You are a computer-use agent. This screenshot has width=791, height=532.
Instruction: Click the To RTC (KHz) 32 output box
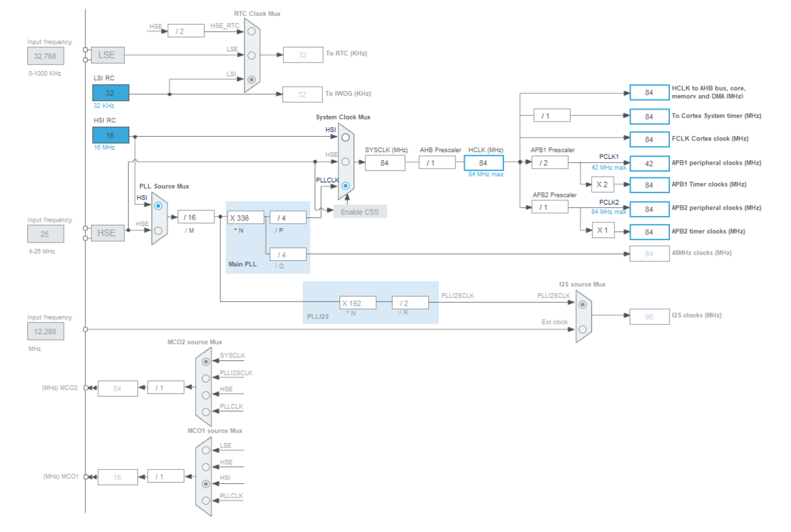pyautogui.click(x=303, y=54)
